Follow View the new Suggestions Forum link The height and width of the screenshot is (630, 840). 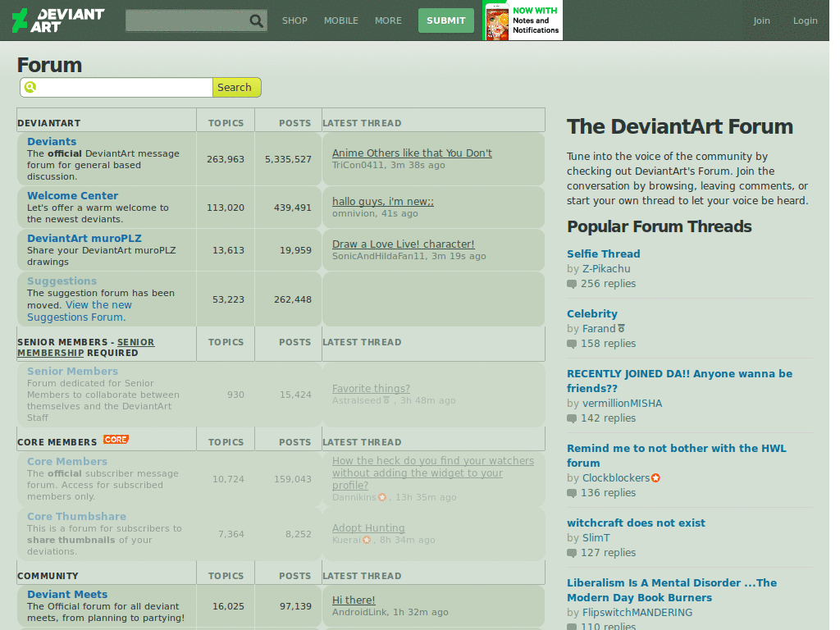point(80,311)
